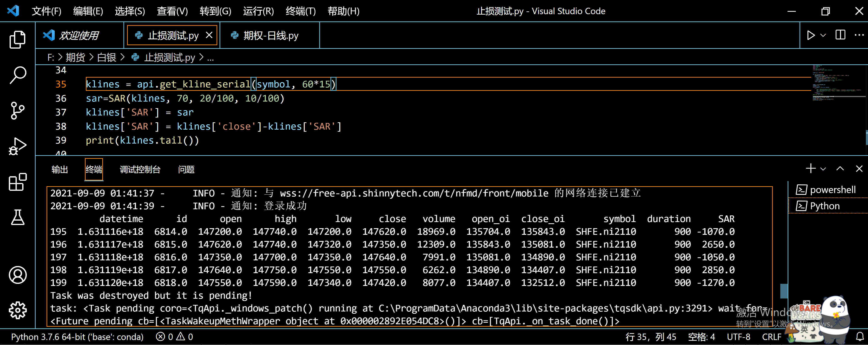The height and width of the screenshot is (345, 868).
Task: Click the 止损测试.py breadcrumb item
Action: point(163,57)
